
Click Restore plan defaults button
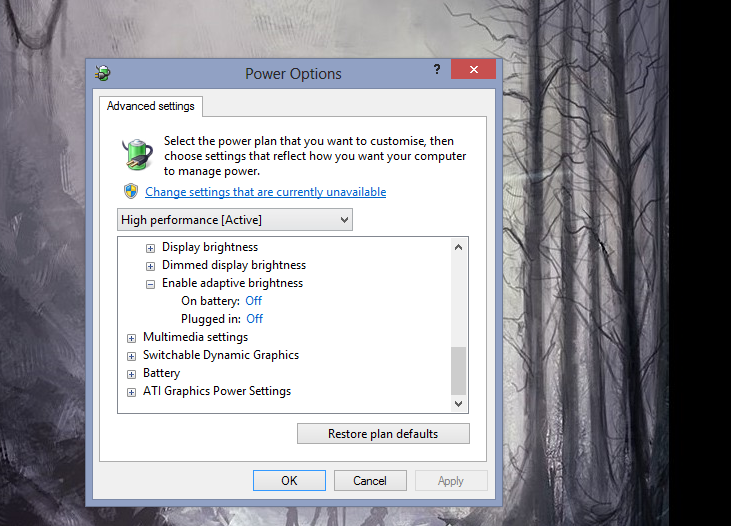pyautogui.click(x=383, y=434)
